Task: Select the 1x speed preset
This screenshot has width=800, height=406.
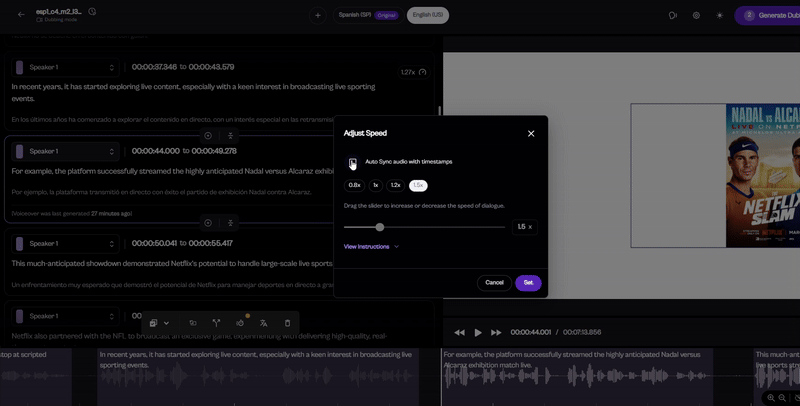Action: coord(376,185)
